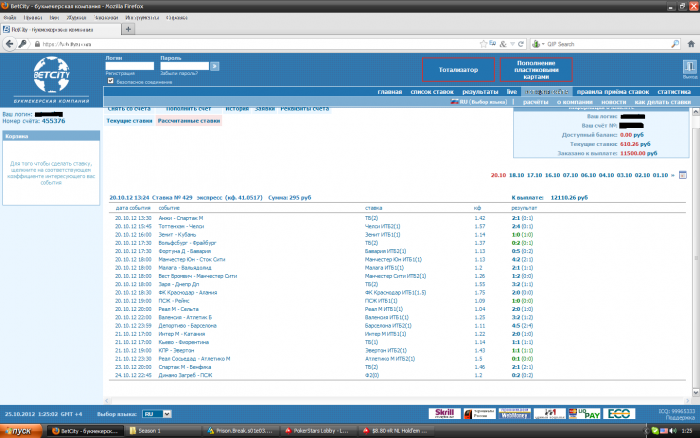Viewport: 700px width, 438px height.
Task: Click the vertical scrollbar down arrow
Action: pyautogui.click(x=696, y=392)
